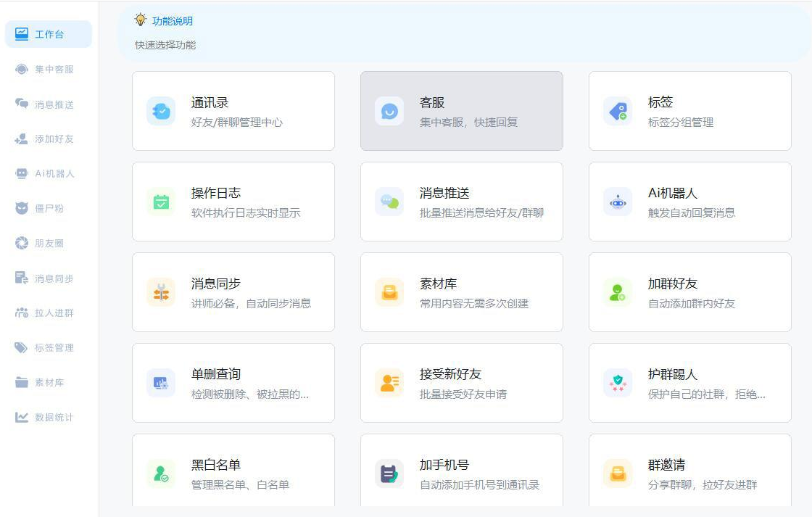The image size is (812, 517).
Task: Click the 标签 blue tag icon
Action: [x=618, y=111]
